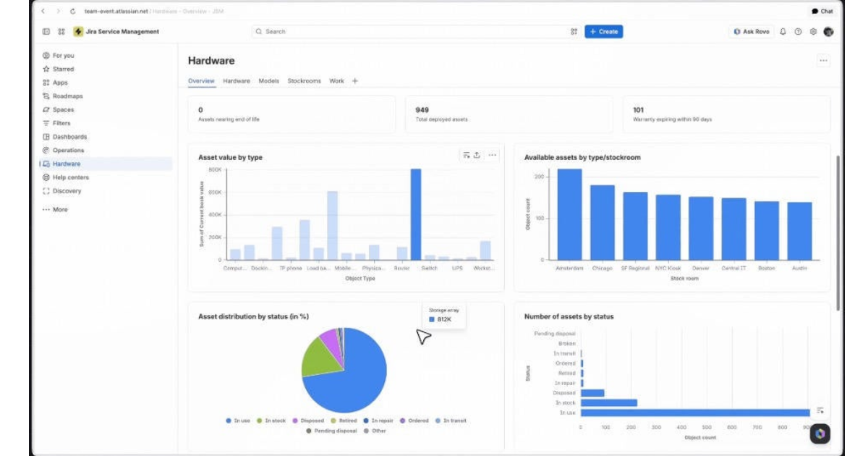Screen dimensions: 868x456
Task: Switch to the Overview tab
Action: pos(201,81)
